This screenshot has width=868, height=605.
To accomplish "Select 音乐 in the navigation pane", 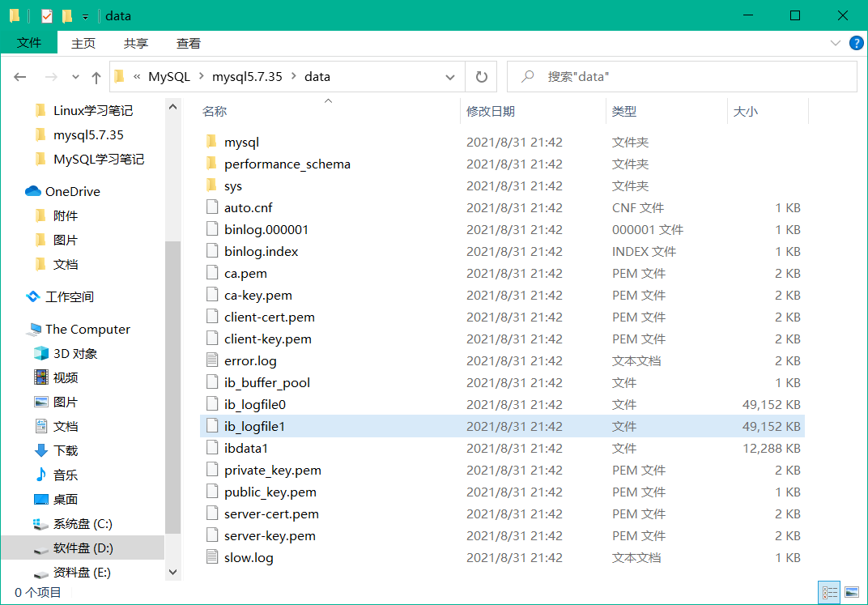I will point(65,475).
